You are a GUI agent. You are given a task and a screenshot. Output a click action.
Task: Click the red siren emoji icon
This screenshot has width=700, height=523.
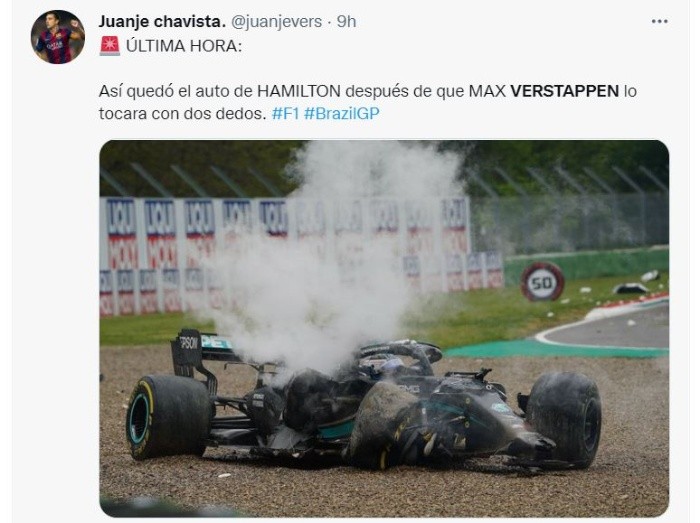click(x=109, y=46)
